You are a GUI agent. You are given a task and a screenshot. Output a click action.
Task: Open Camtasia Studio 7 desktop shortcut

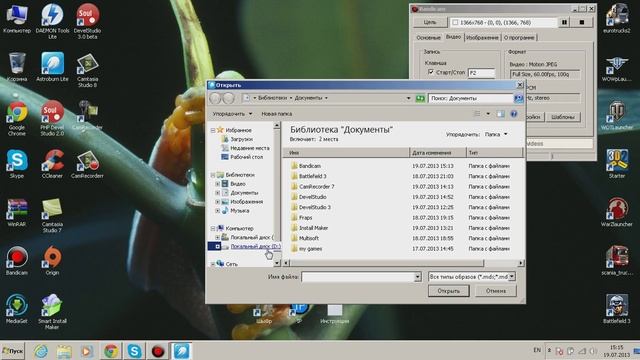[52, 216]
